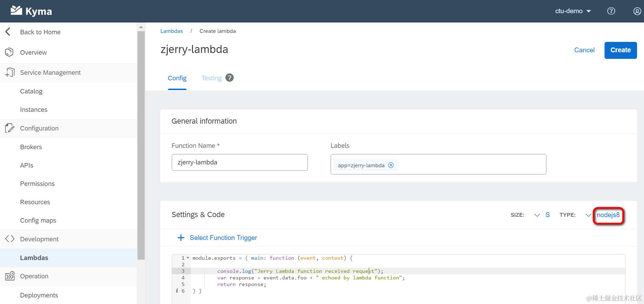
Task: Remove the app=zjerry-lambda label with x icon
Action: 391,165
